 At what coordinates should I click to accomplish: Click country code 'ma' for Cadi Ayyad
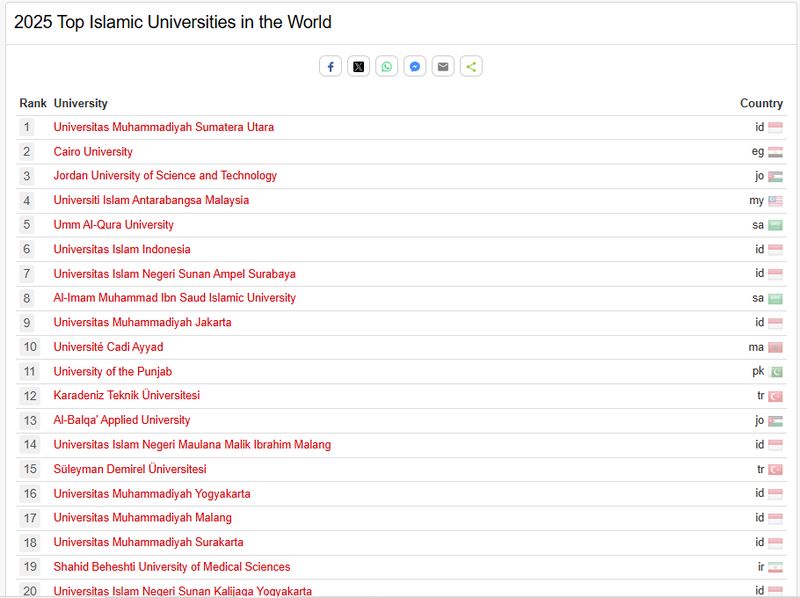coord(756,347)
